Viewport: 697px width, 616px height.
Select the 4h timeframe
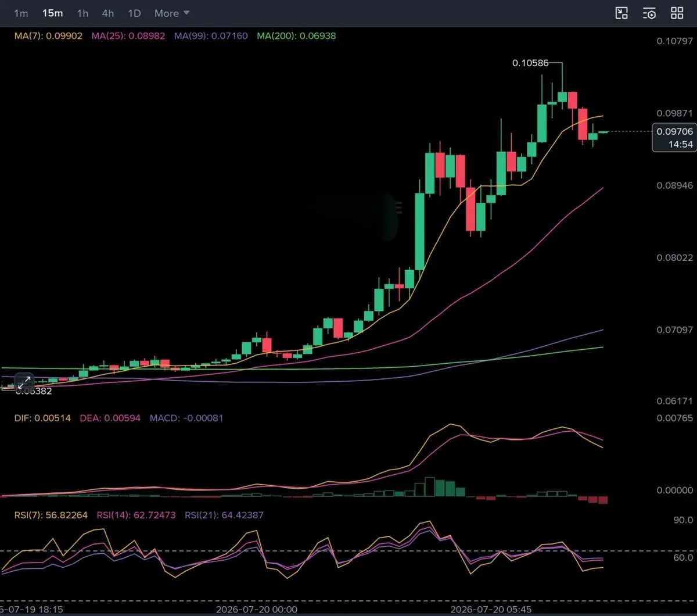pos(107,13)
